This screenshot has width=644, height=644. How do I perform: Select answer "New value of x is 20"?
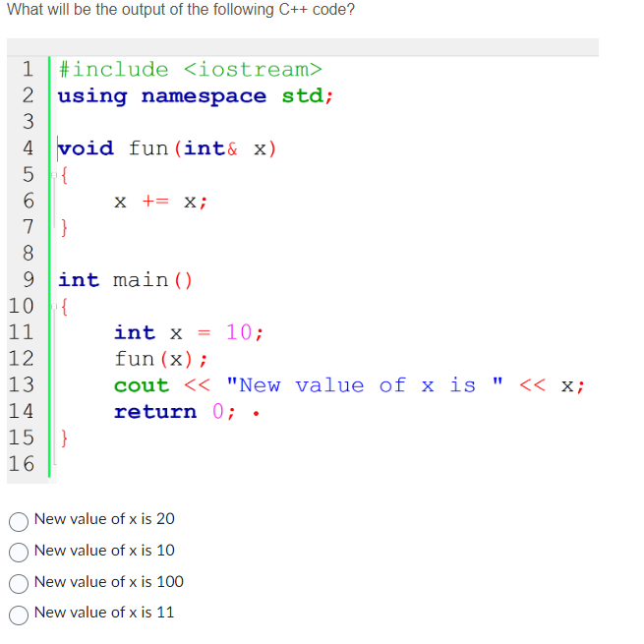tap(19, 521)
